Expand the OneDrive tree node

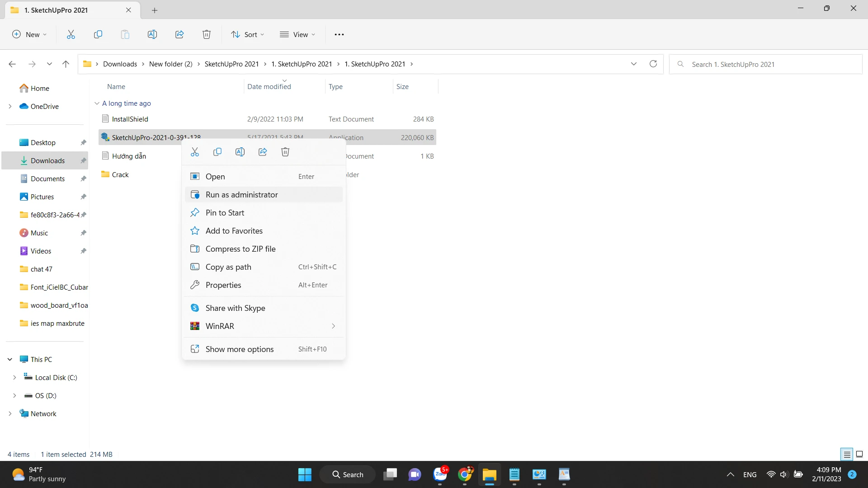click(x=10, y=107)
